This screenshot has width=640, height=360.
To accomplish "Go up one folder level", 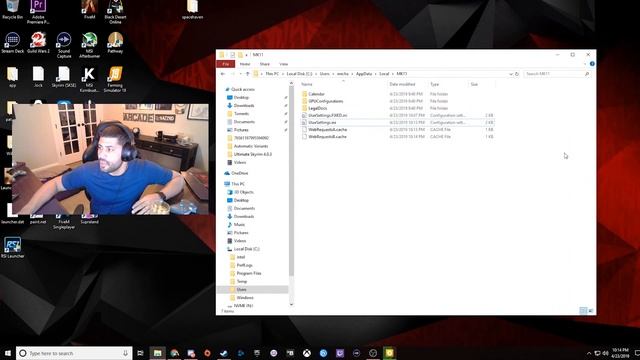I will 247,74.
